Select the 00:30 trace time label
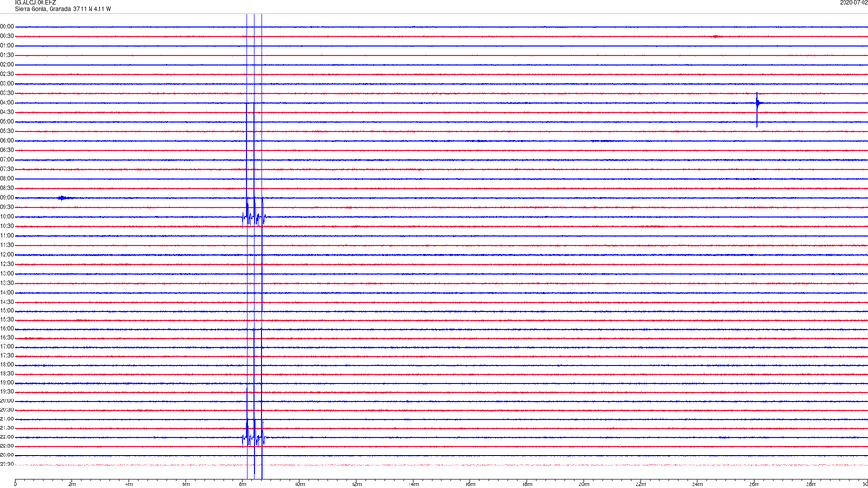The width and height of the screenshot is (868, 488). [7, 36]
